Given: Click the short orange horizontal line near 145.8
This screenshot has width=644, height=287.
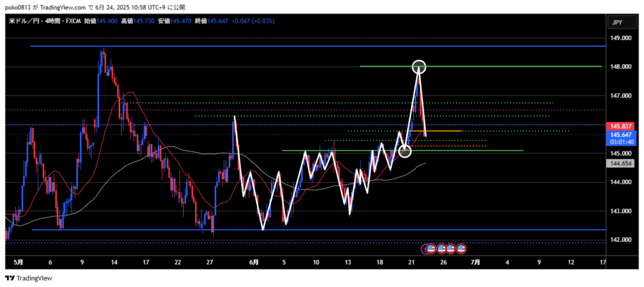Looking at the screenshot, I should click(x=445, y=131).
